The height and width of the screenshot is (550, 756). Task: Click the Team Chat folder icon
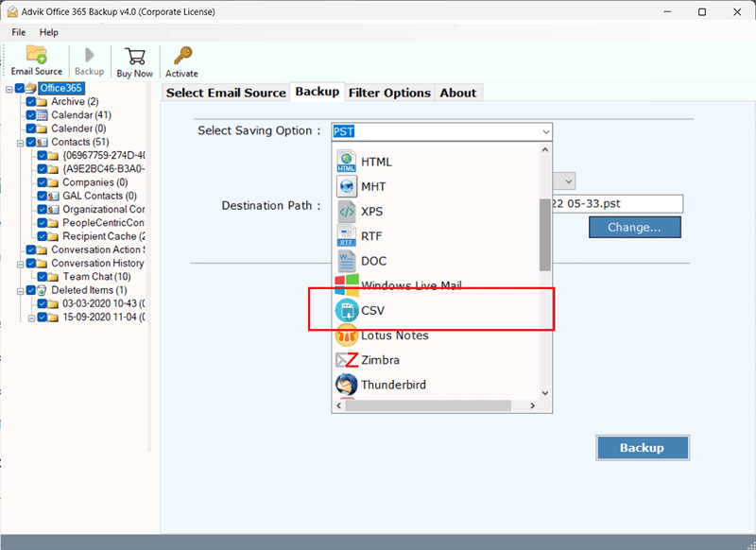pyautogui.click(x=53, y=277)
